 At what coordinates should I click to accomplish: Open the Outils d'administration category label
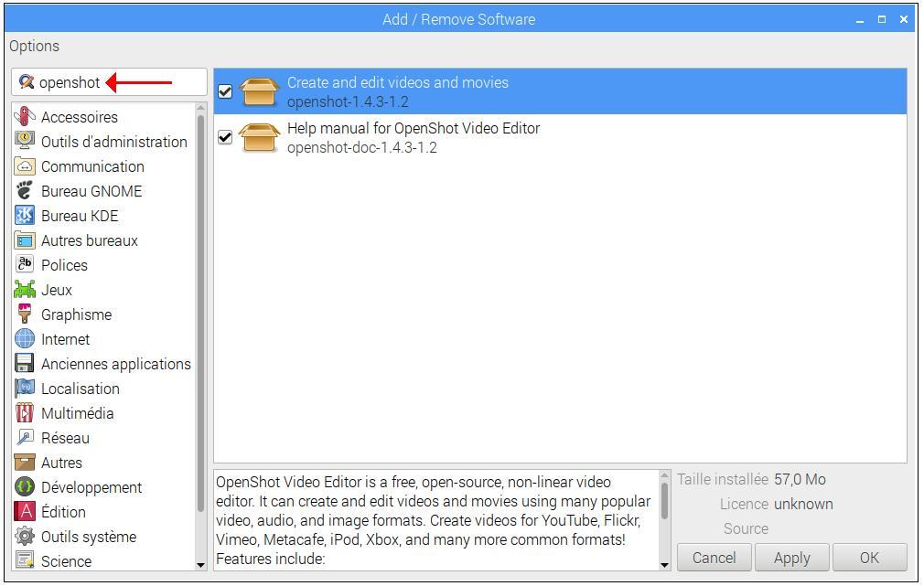114,142
